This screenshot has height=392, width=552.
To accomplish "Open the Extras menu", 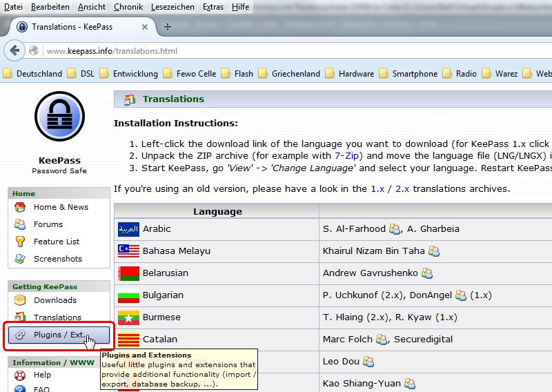I will coord(213,7).
